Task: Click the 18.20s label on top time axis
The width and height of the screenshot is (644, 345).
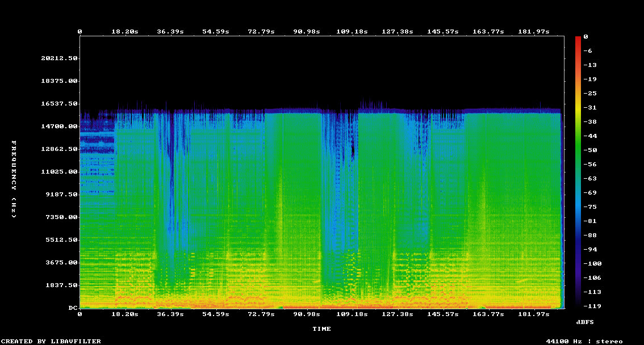Action: click(125, 32)
